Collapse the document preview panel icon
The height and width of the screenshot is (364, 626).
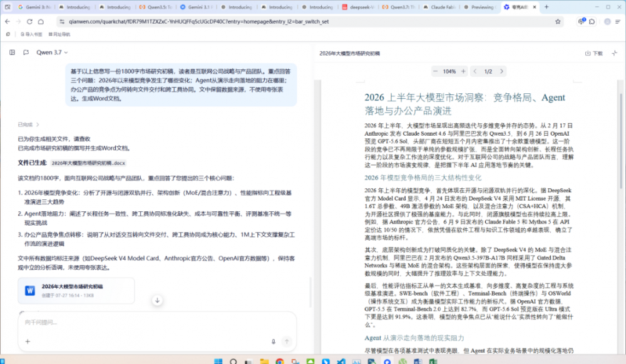pyautogui.click(x=615, y=53)
